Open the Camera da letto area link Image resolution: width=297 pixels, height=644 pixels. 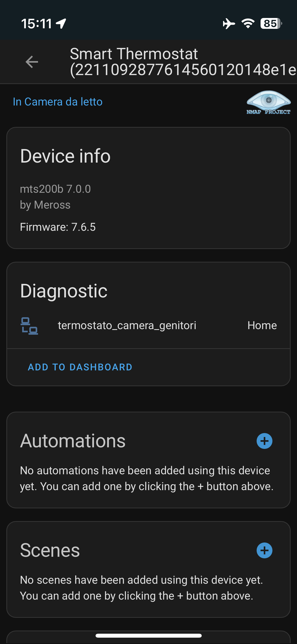(58, 102)
